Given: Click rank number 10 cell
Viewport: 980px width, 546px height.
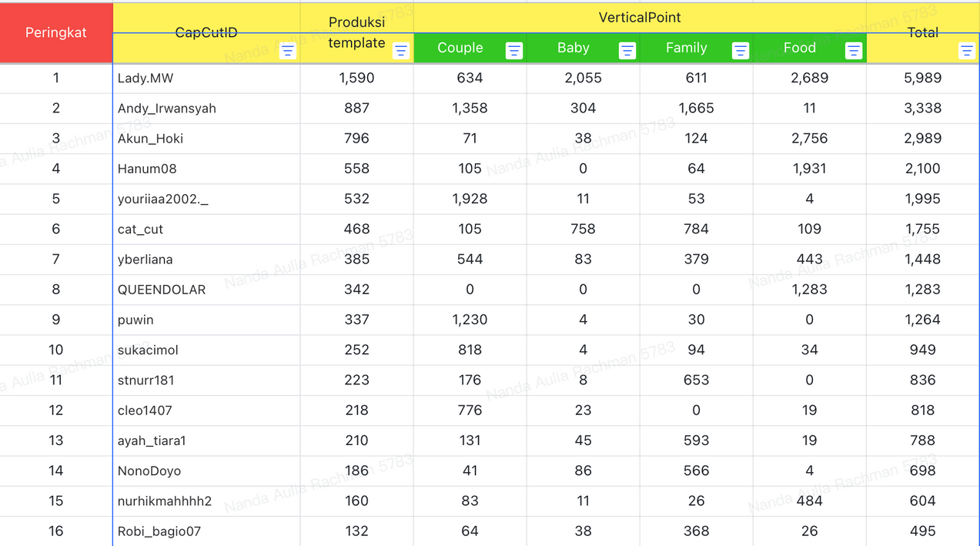Looking at the screenshot, I should pyautogui.click(x=56, y=350).
